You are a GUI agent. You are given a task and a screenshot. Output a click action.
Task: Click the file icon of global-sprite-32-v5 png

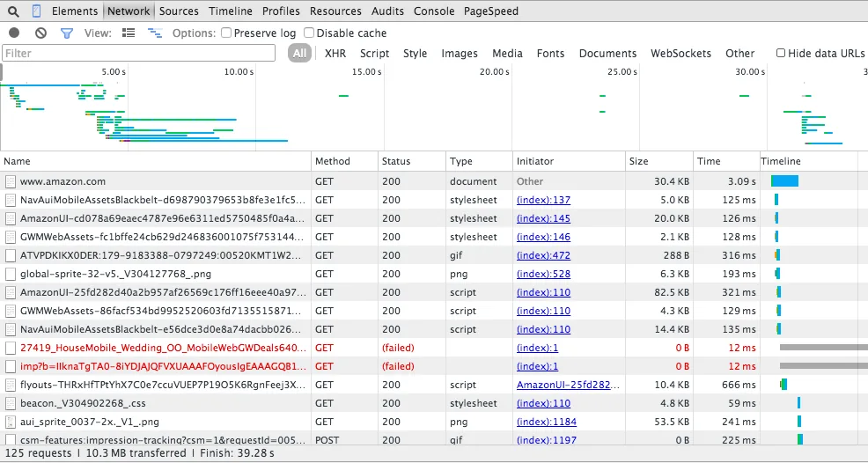(x=11, y=274)
